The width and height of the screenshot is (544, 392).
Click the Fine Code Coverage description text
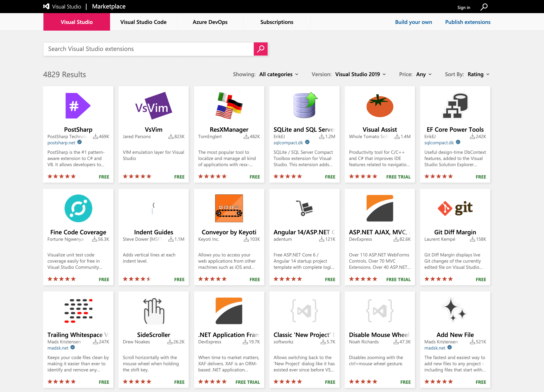click(75, 261)
